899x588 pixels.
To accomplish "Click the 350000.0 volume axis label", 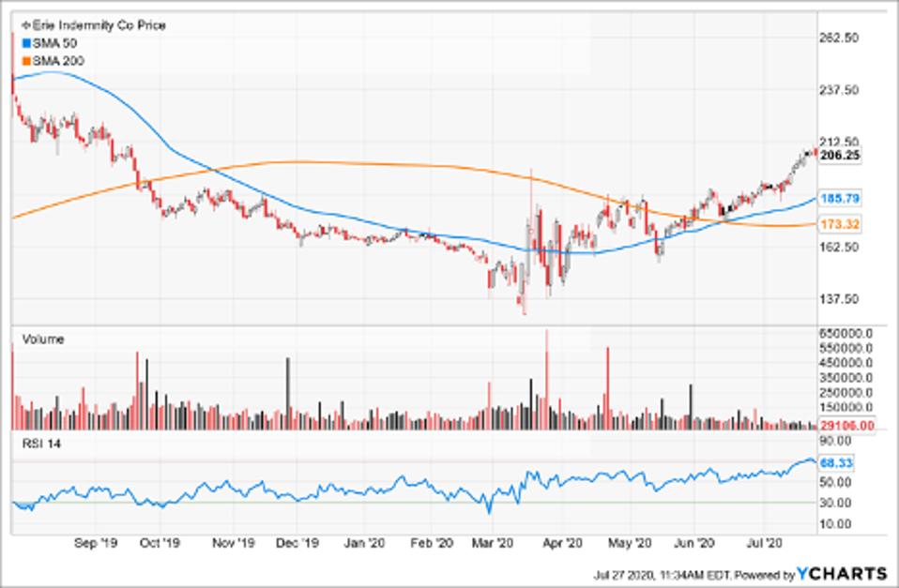I will [x=846, y=378].
